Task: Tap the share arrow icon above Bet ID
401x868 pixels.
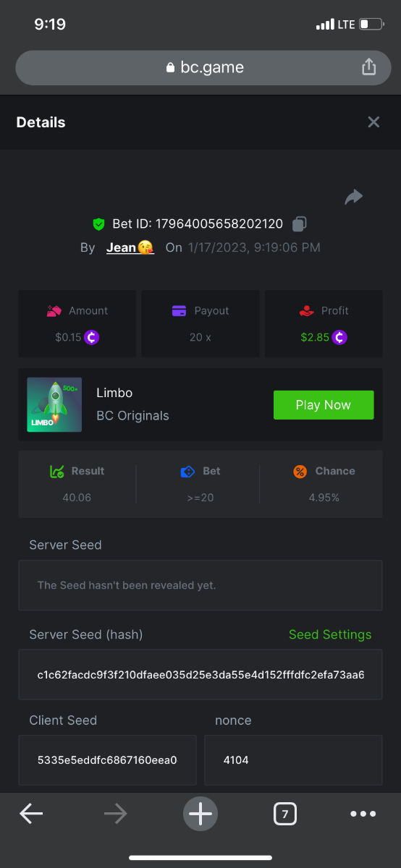Action: 353,197
